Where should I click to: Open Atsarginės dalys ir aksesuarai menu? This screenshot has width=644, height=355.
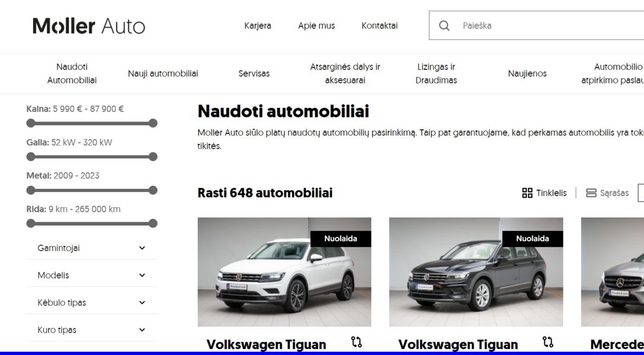click(345, 74)
